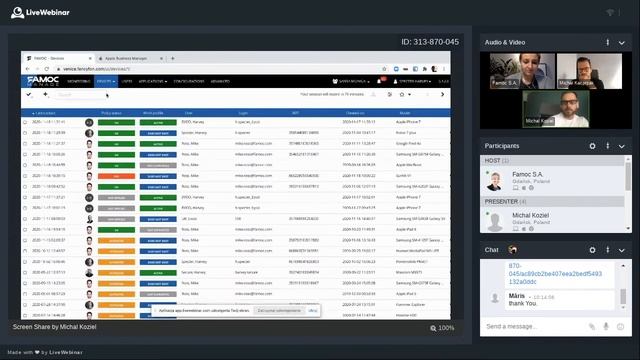The width and height of the screenshot is (640, 360).
Task: Tick checkbox on the red policy status row
Action: click(25, 176)
